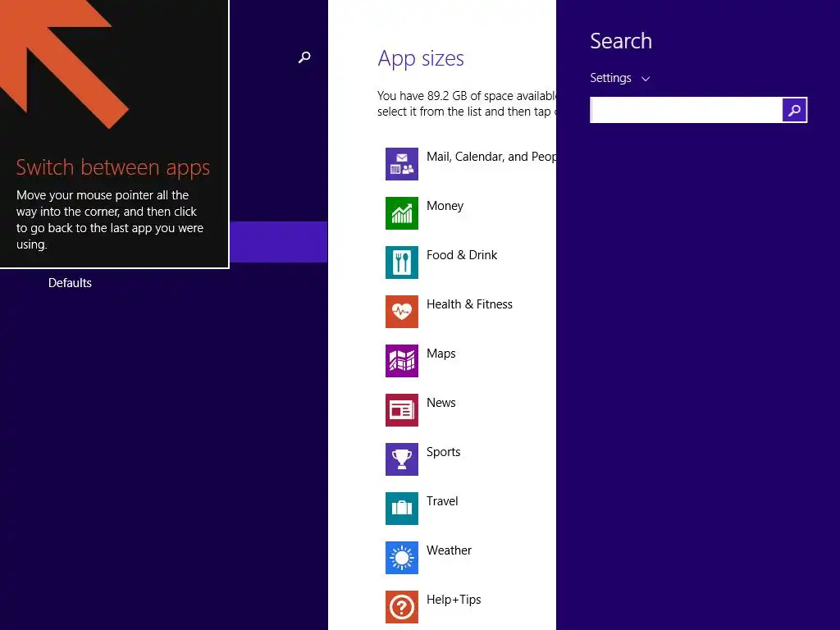840x630 pixels.
Task: Click the Sports trophy icon
Action: pyautogui.click(x=402, y=459)
